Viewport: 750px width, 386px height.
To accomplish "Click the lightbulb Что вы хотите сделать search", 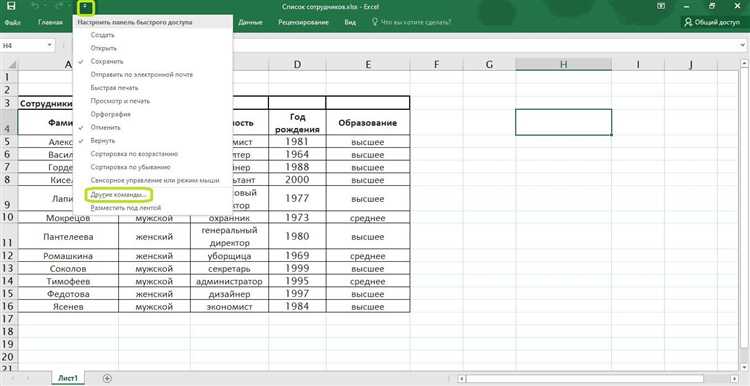I will (x=411, y=22).
